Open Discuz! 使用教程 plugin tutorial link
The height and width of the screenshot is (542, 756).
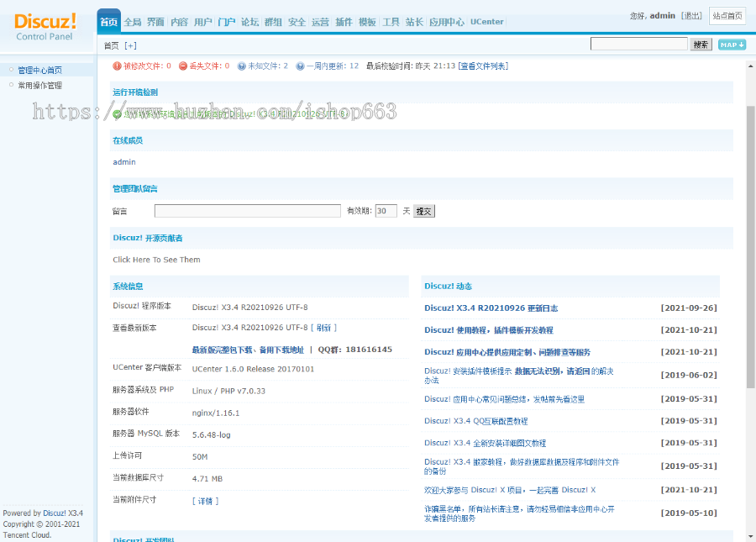click(488, 330)
